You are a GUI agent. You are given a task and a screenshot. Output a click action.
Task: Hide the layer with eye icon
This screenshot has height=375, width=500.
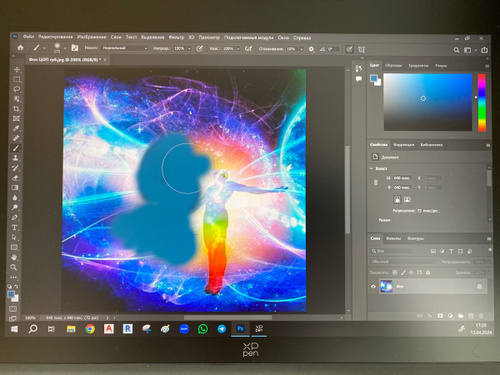click(373, 287)
